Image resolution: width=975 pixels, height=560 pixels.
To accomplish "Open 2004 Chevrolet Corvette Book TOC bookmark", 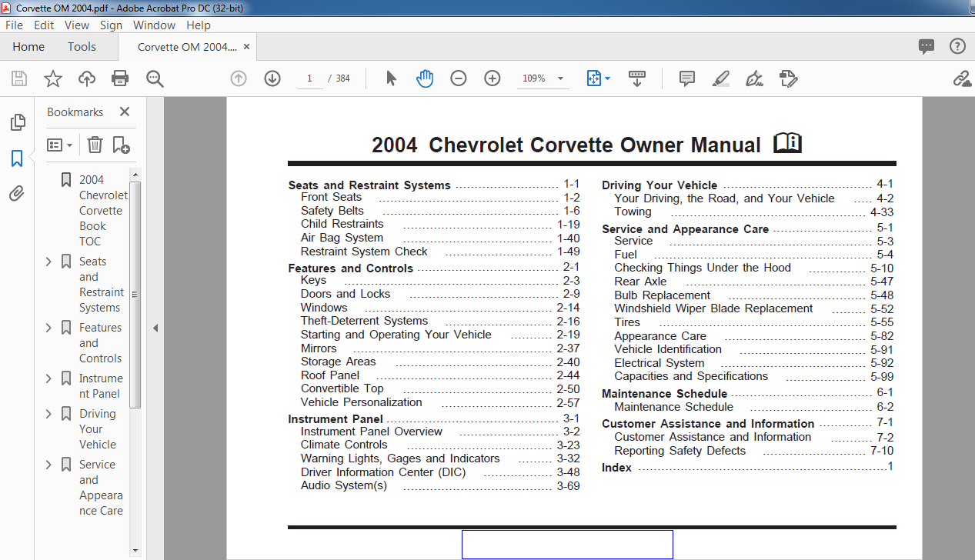I will point(103,211).
